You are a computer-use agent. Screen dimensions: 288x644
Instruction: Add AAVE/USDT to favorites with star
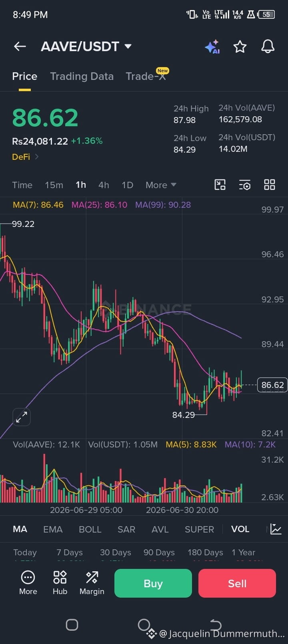point(240,46)
